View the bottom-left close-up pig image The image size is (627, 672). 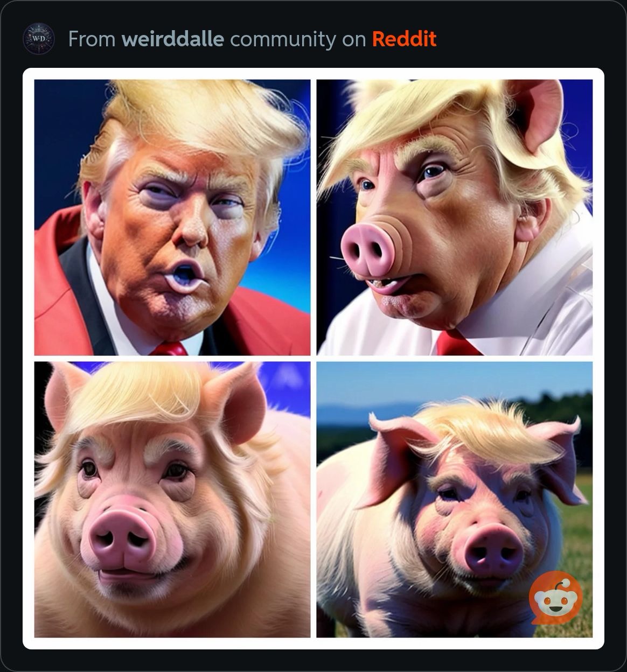click(x=172, y=500)
